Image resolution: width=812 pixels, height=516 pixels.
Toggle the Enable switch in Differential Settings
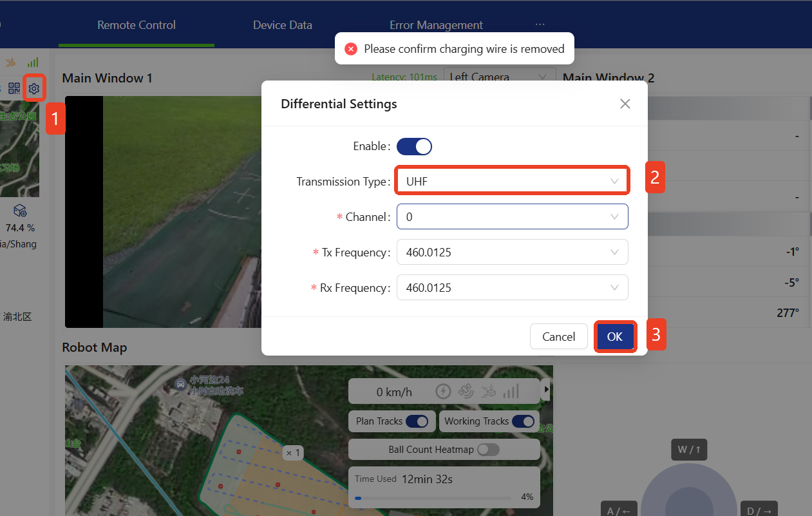[414, 146]
